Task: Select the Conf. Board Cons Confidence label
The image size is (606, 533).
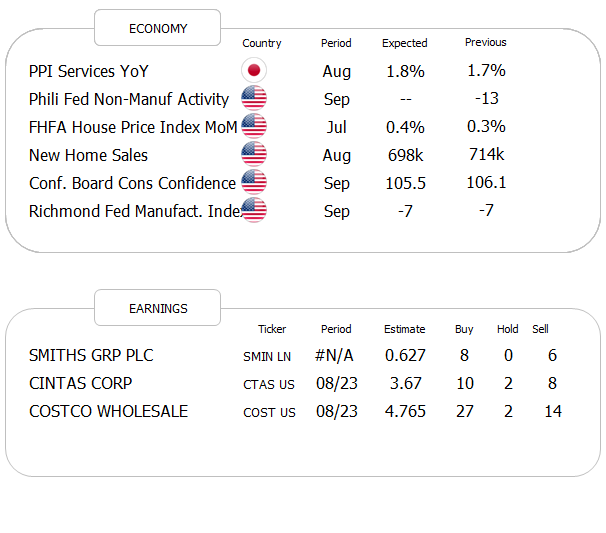Action: click(133, 183)
